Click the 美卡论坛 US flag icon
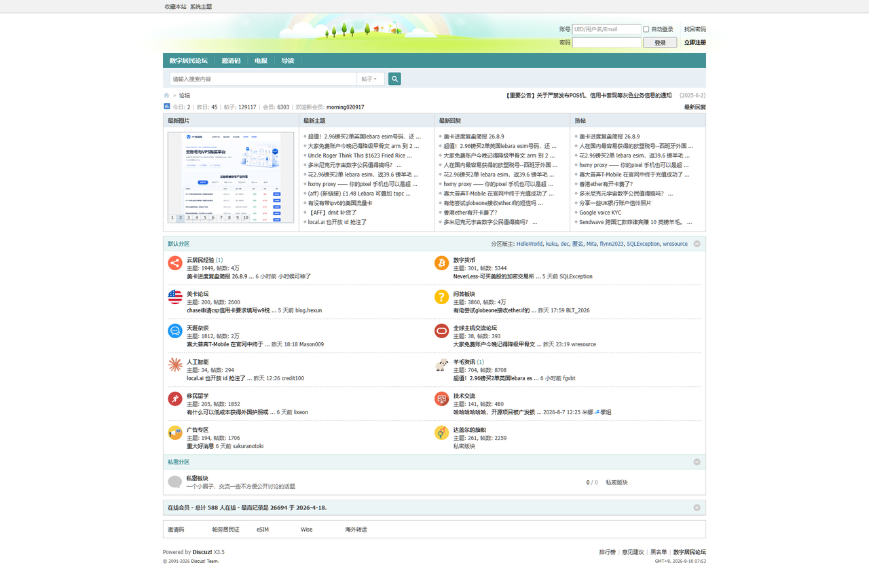 pos(175,297)
